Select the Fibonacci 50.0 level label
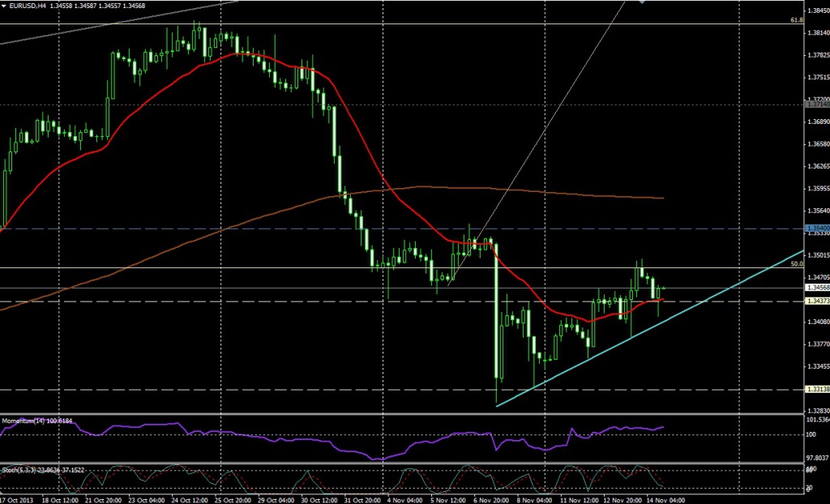The image size is (830, 504). click(796, 263)
